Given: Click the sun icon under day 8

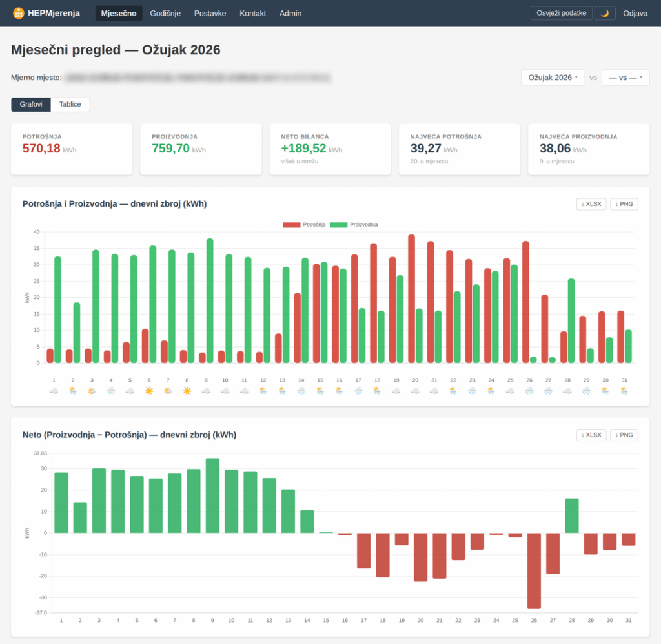Looking at the screenshot, I should pyautogui.click(x=187, y=390).
